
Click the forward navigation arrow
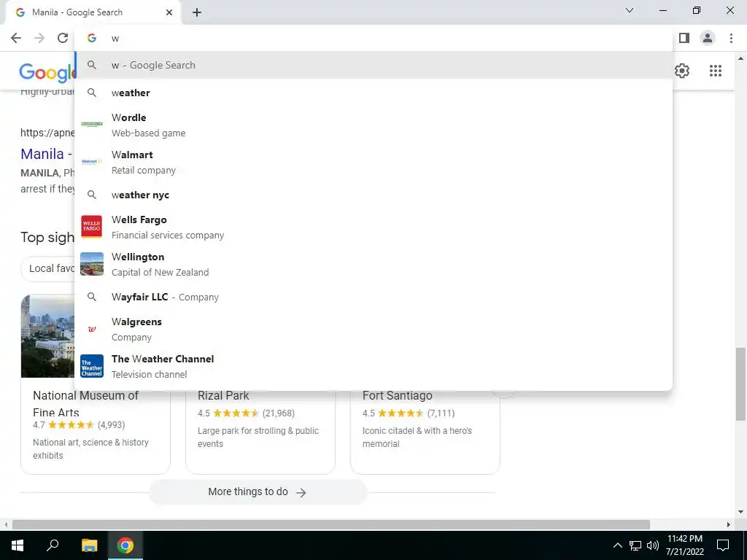click(x=39, y=38)
